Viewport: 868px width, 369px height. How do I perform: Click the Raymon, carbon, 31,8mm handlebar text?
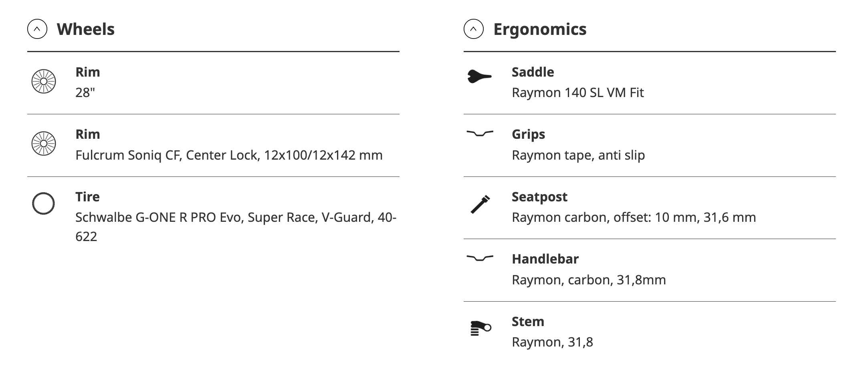pos(589,280)
